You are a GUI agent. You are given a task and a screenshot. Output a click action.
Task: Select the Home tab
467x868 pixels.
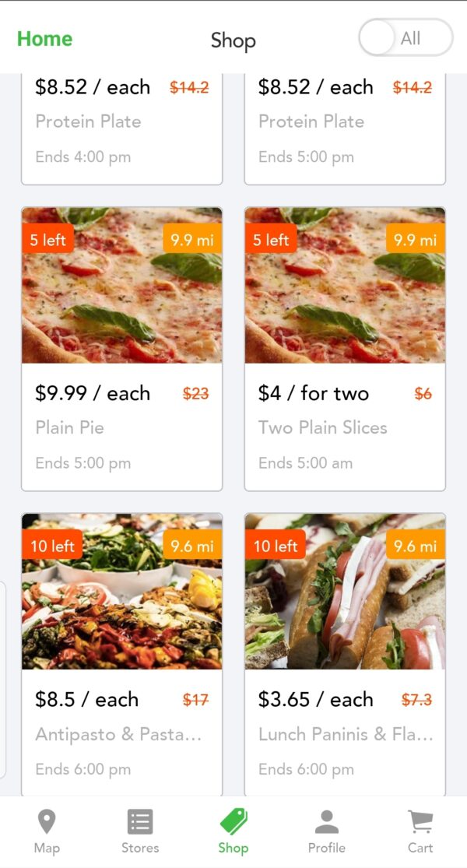(44, 39)
